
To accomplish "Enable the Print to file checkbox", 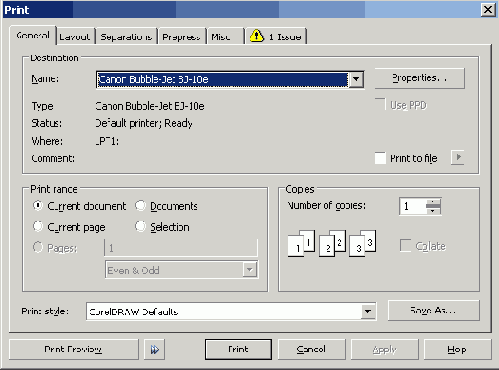I will click(x=380, y=158).
